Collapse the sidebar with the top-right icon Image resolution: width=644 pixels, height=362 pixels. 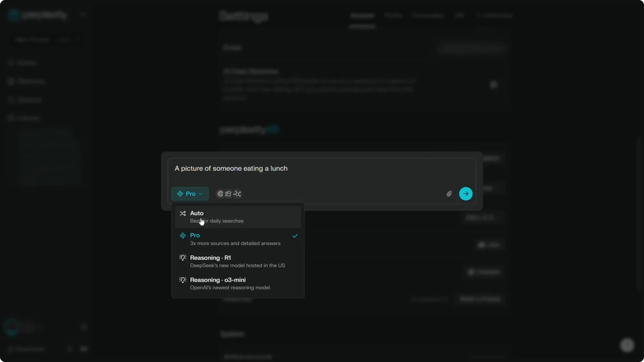pyautogui.click(x=83, y=14)
